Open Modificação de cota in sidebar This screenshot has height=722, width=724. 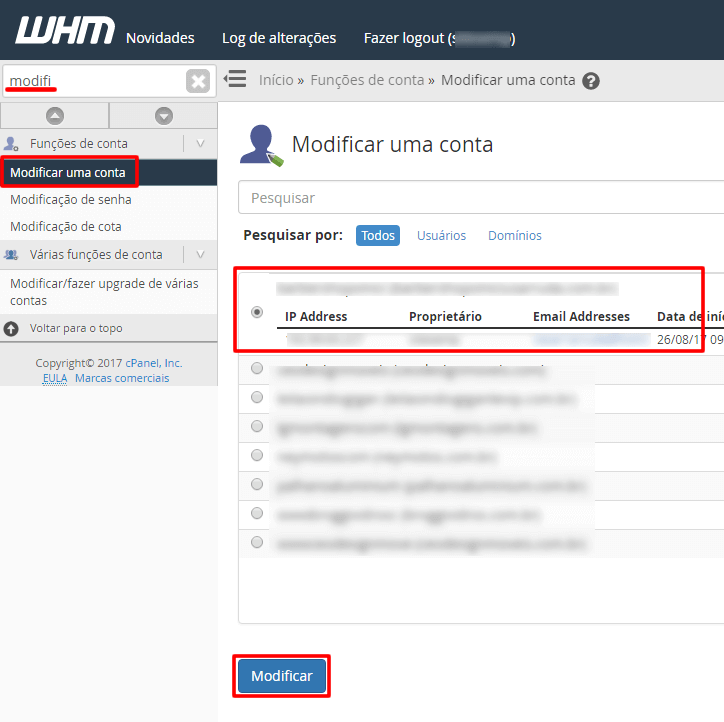coord(66,227)
